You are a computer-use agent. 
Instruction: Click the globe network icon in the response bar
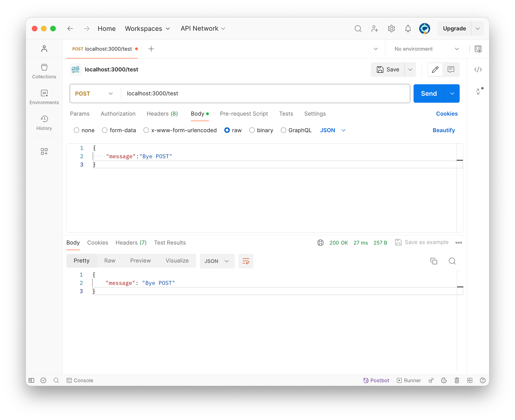[x=320, y=243]
